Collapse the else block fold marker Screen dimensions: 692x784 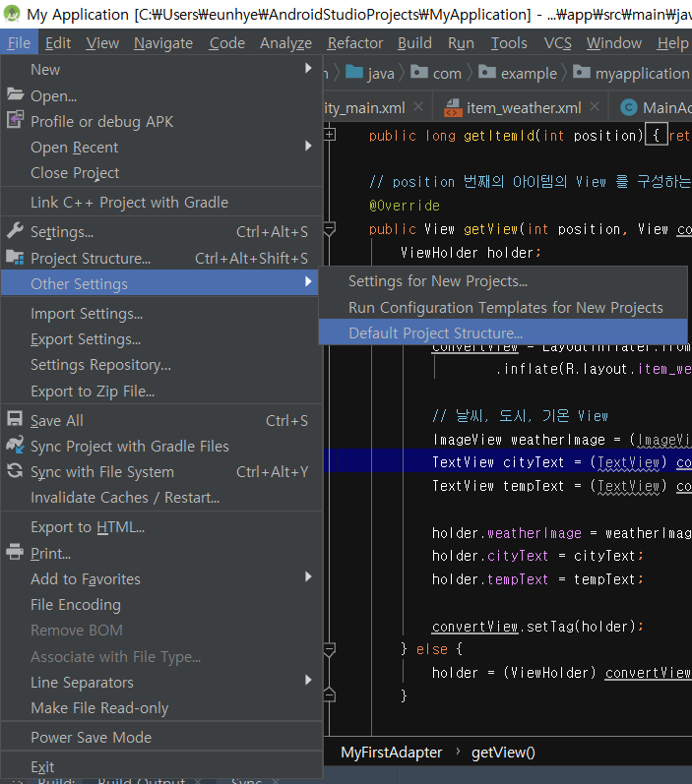click(x=330, y=649)
